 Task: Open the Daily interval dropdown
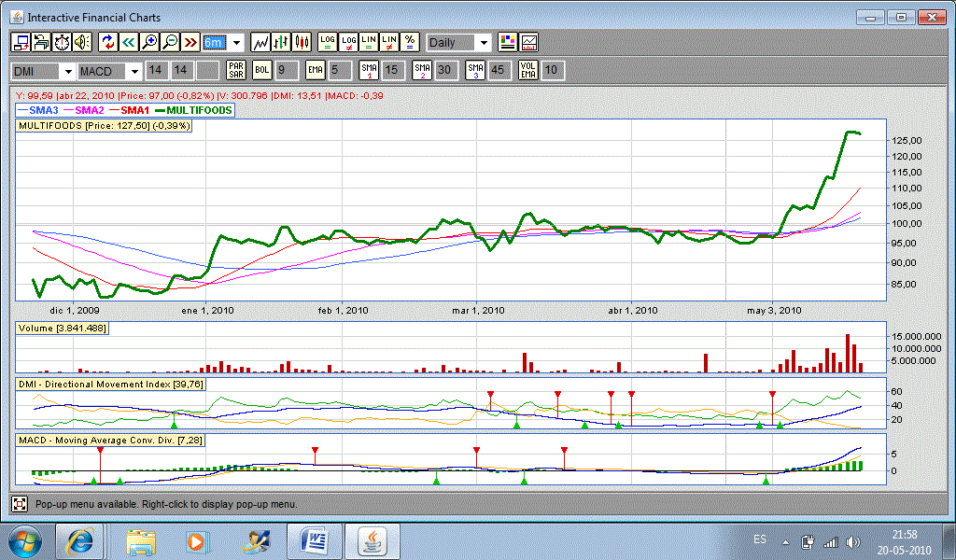pyautogui.click(x=483, y=43)
